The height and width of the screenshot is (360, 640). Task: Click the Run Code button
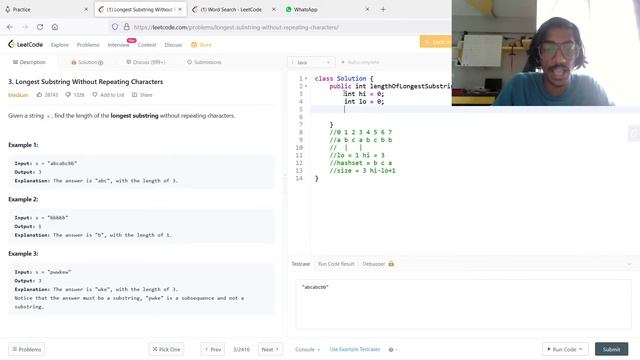[x=565, y=349]
